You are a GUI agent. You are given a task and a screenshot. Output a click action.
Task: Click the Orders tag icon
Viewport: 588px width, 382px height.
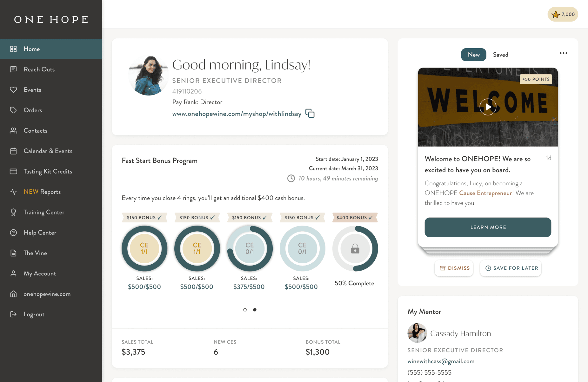(13, 110)
